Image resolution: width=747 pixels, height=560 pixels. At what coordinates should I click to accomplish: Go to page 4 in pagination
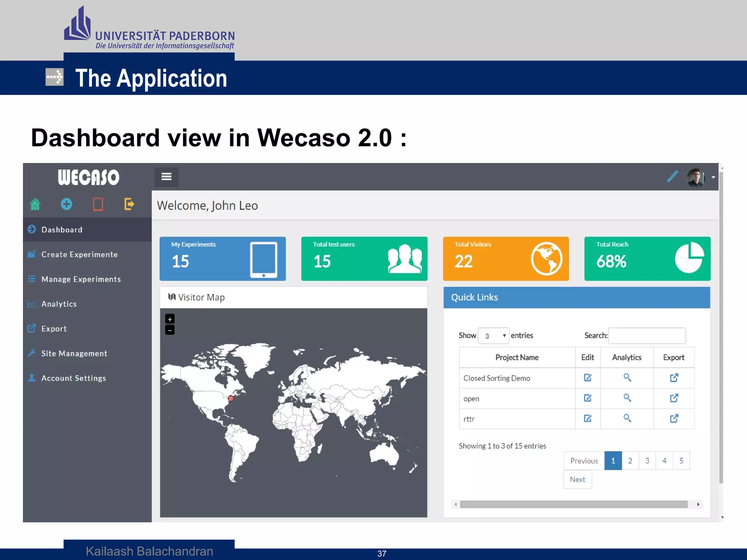[x=665, y=461]
